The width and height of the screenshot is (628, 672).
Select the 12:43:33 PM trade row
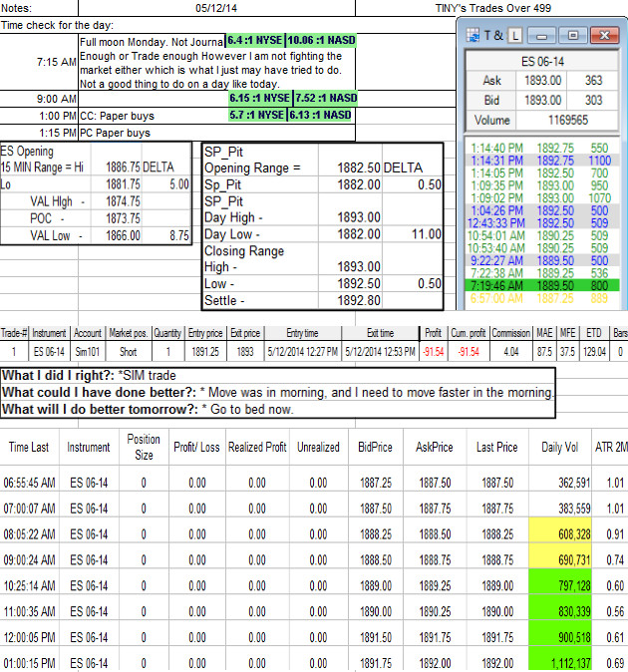[542, 223]
